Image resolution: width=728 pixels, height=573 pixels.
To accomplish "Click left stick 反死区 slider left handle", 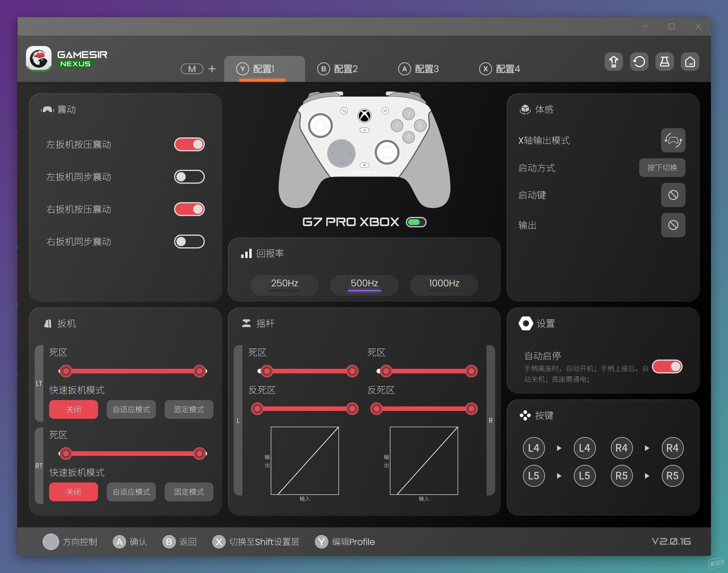I will [257, 409].
